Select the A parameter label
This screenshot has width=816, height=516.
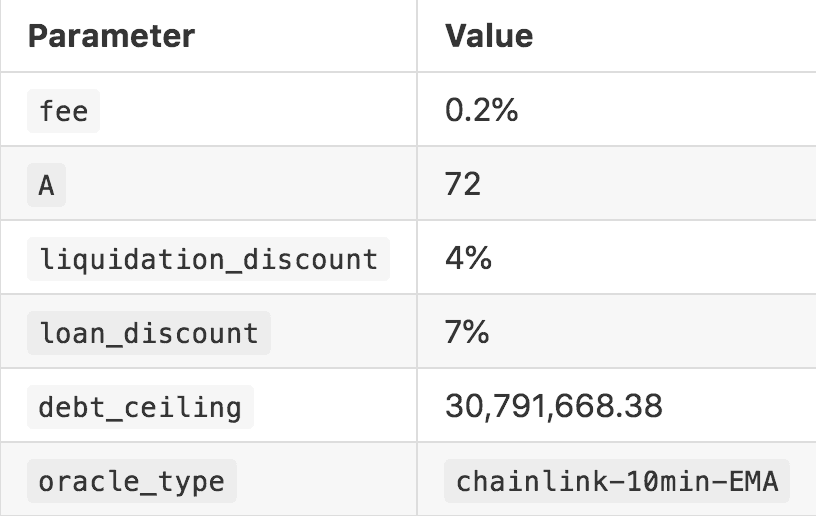coord(46,185)
